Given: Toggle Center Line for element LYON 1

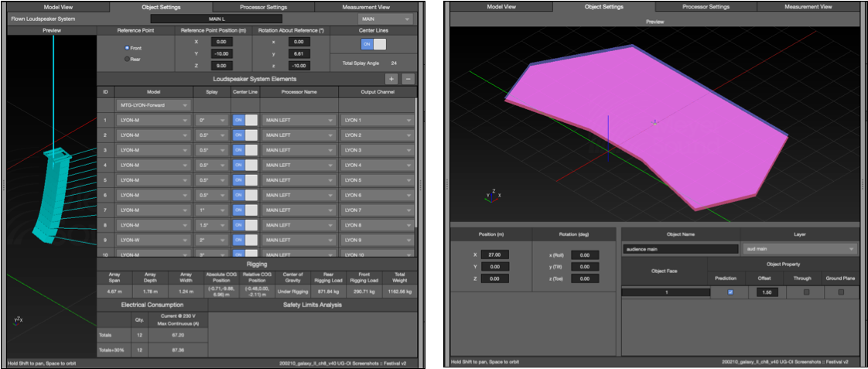Looking at the screenshot, I should click(x=245, y=120).
